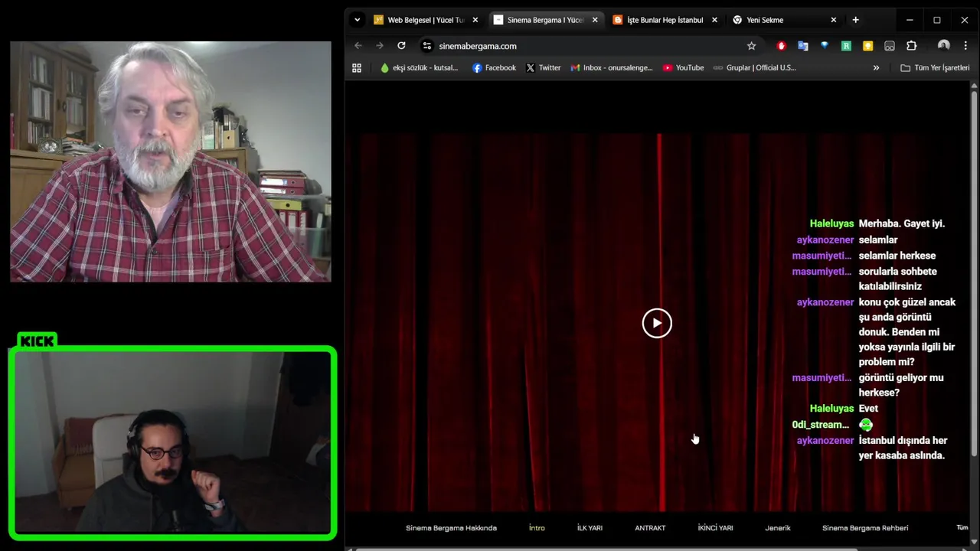
Task: Go forward to the next page
Action: point(380,46)
